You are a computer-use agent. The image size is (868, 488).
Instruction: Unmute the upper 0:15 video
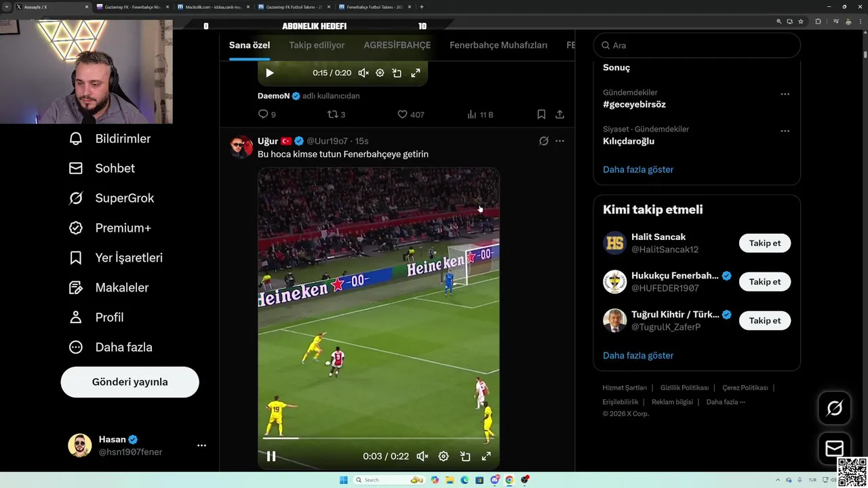pyautogui.click(x=363, y=73)
